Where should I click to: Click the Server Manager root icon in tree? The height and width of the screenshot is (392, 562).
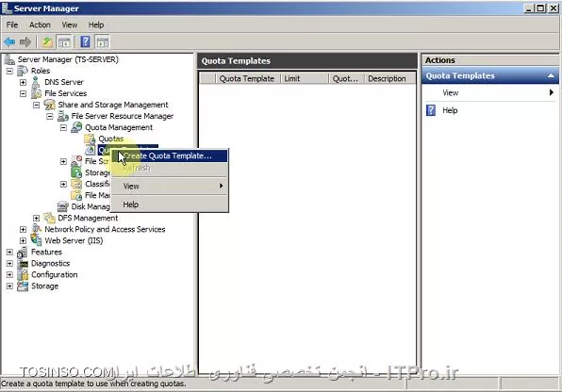(x=9, y=59)
